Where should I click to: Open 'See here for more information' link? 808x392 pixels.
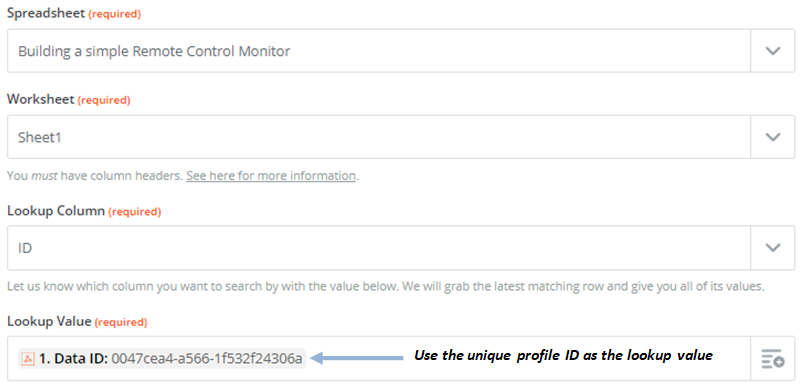coord(271,176)
